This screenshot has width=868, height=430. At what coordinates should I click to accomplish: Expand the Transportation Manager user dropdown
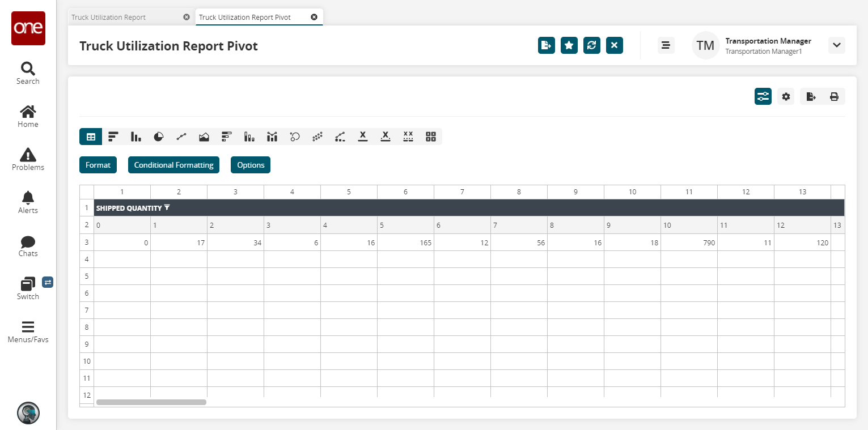[x=837, y=45]
